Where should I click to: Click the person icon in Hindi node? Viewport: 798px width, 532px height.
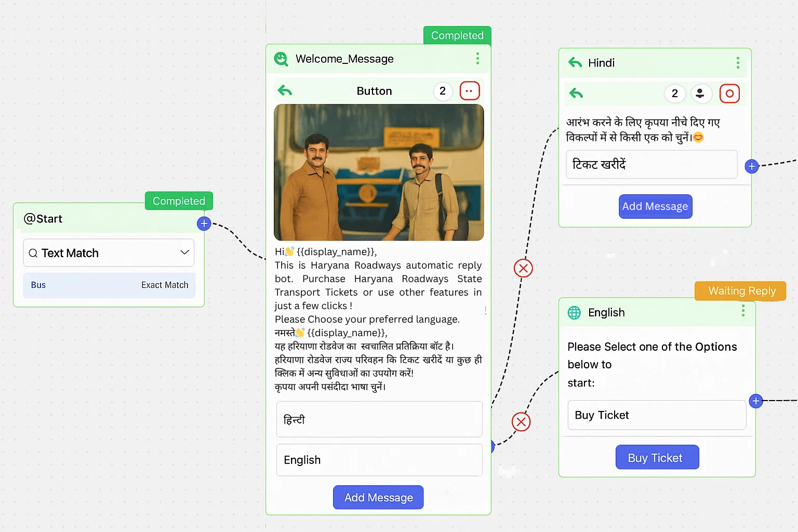tap(700, 94)
